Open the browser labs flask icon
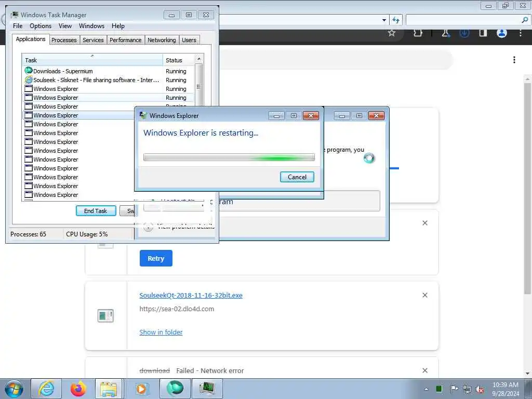 445,33
